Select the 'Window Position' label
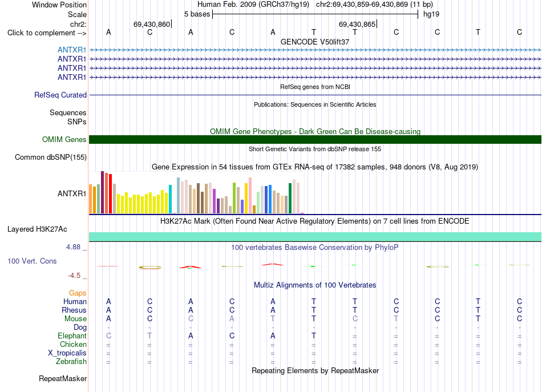 (59, 5)
